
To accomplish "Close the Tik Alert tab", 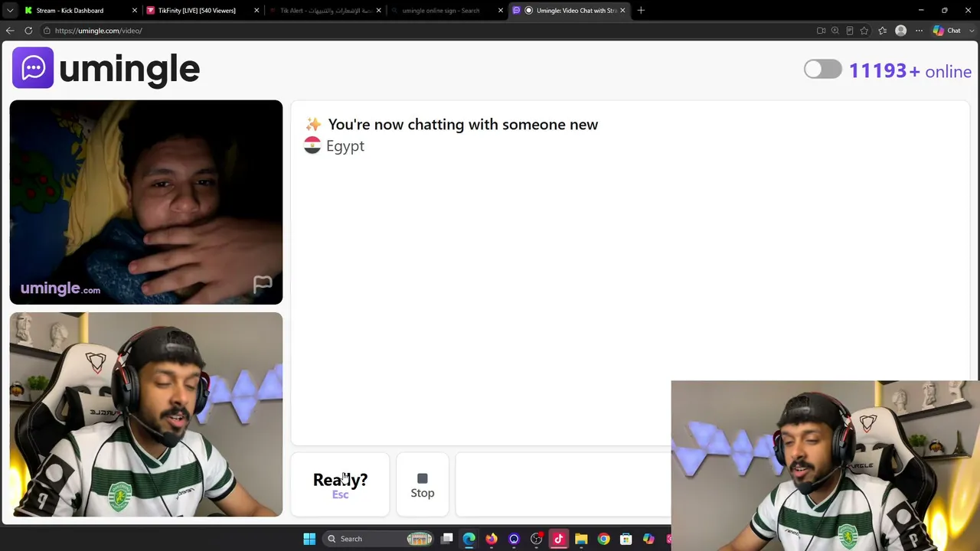I will click(x=378, y=10).
